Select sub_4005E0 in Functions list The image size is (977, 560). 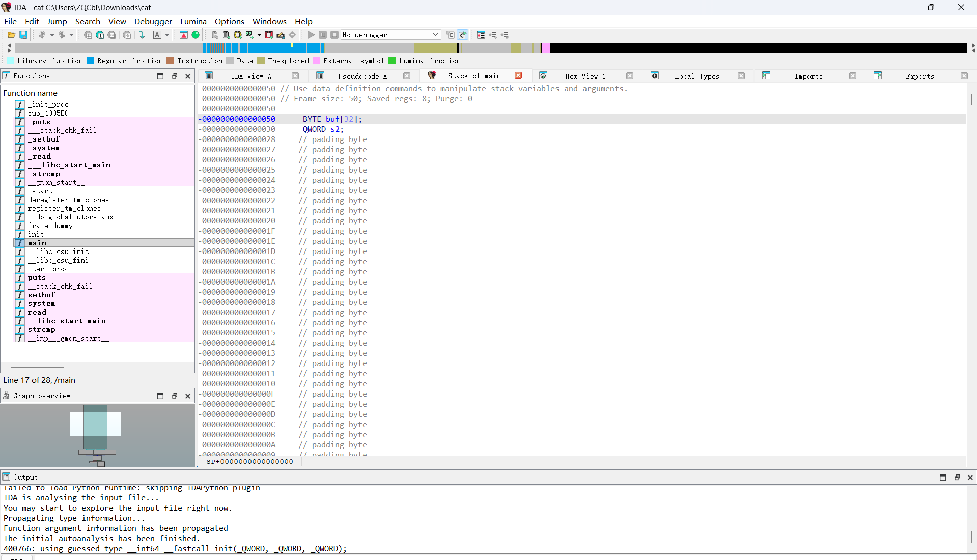pyautogui.click(x=104, y=113)
